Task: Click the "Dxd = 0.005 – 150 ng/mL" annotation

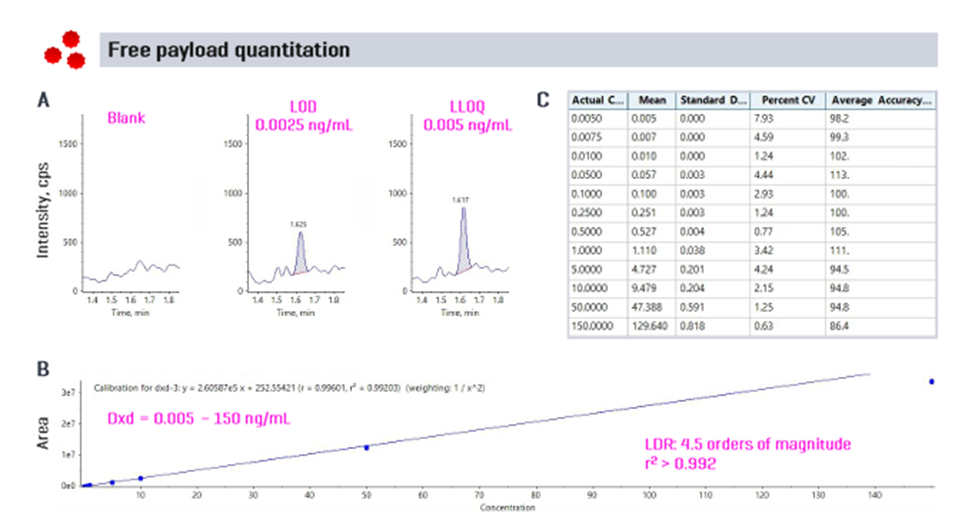Action: point(199,418)
